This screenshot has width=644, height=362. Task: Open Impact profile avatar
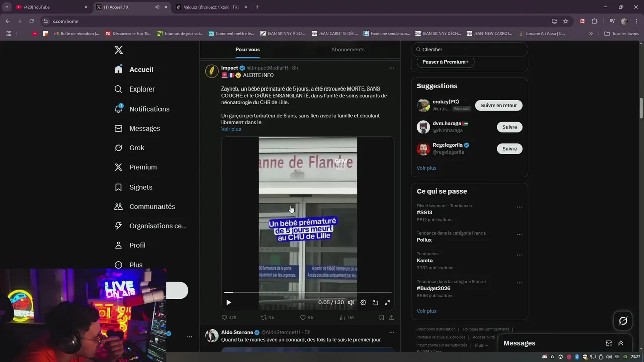[x=212, y=71]
